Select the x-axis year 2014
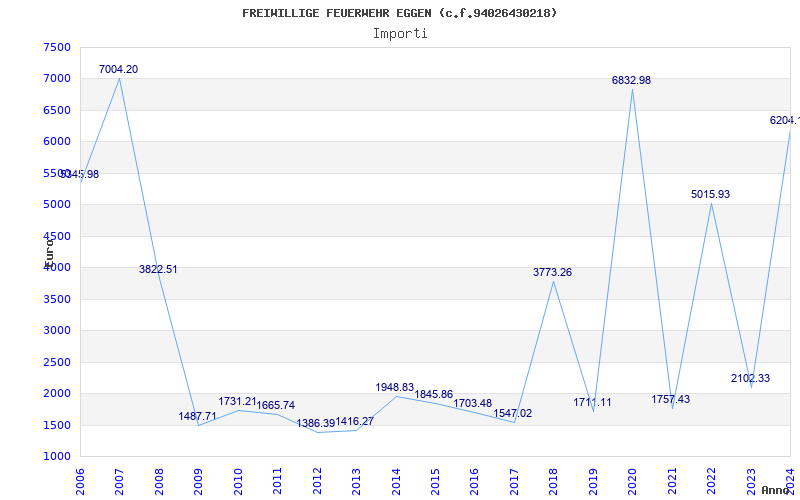 396,482
